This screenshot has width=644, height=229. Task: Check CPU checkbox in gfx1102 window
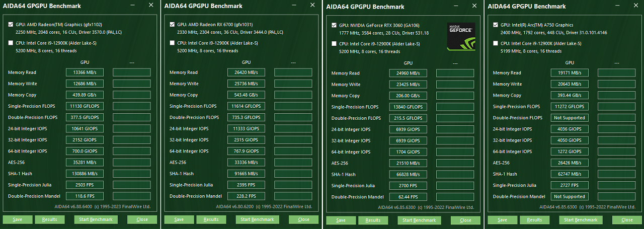(11, 43)
